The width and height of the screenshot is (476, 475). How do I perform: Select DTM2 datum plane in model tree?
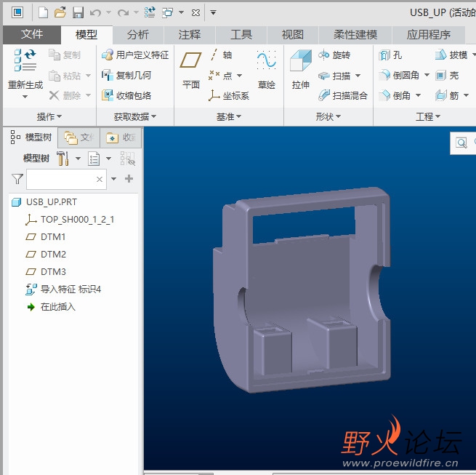coord(46,254)
